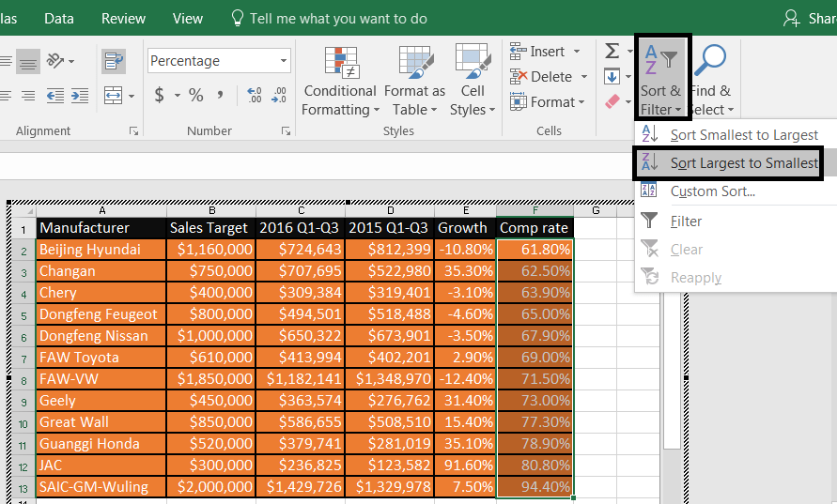Choose Filter in the Sort menu
Screen dimensions: 837x504
pos(736,221)
